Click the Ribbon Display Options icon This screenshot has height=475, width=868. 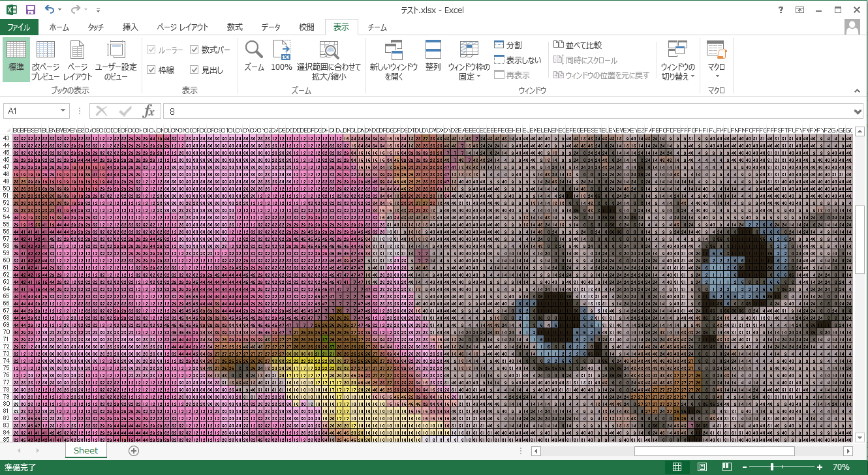pos(799,10)
